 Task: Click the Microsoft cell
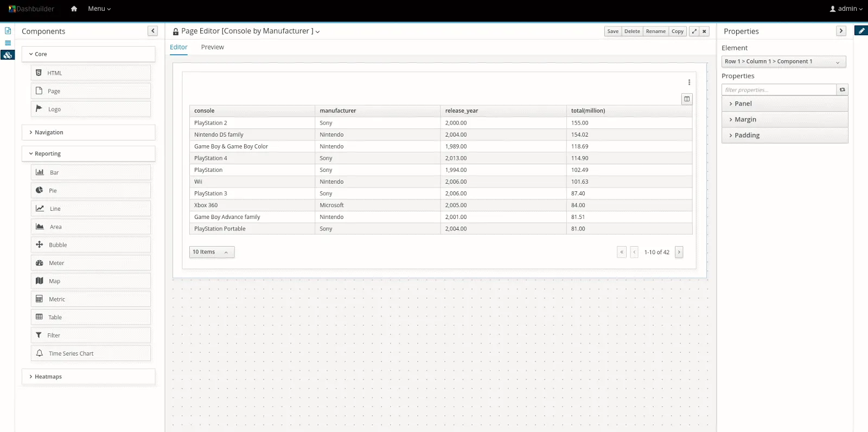(x=378, y=205)
